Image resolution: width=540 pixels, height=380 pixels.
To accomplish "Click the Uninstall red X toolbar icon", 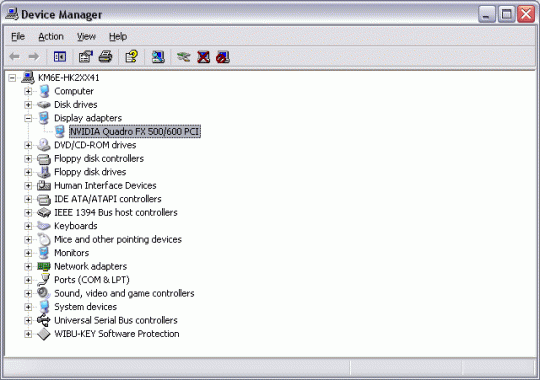I will point(203,57).
